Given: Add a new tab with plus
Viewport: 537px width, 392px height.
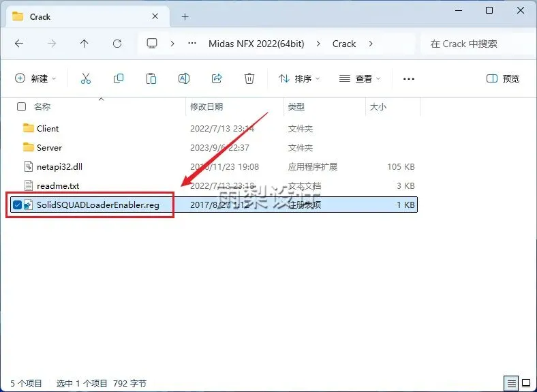Looking at the screenshot, I should coord(185,16).
